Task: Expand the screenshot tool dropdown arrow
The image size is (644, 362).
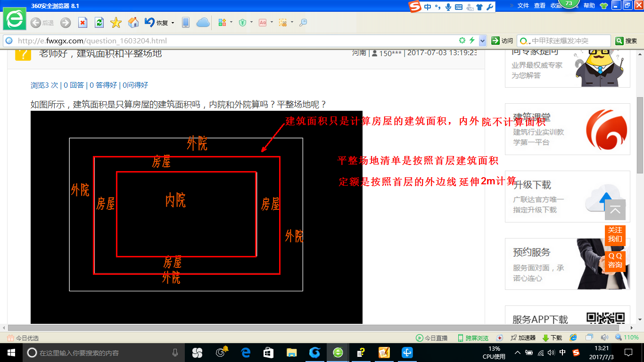Action: coord(292,23)
